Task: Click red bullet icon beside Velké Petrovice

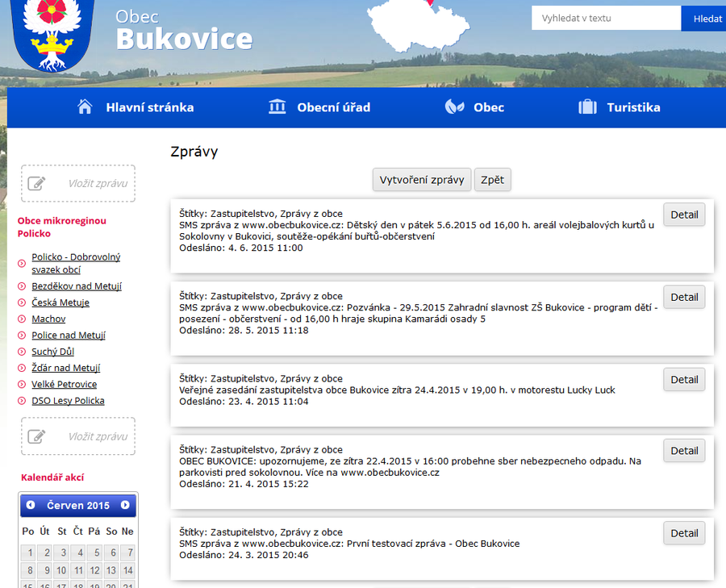Action: (x=21, y=384)
